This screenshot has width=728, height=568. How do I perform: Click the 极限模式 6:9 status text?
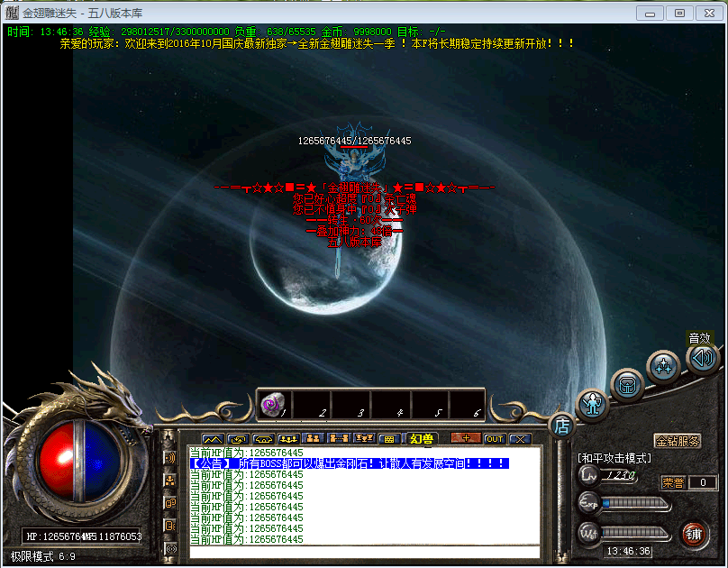[42, 556]
